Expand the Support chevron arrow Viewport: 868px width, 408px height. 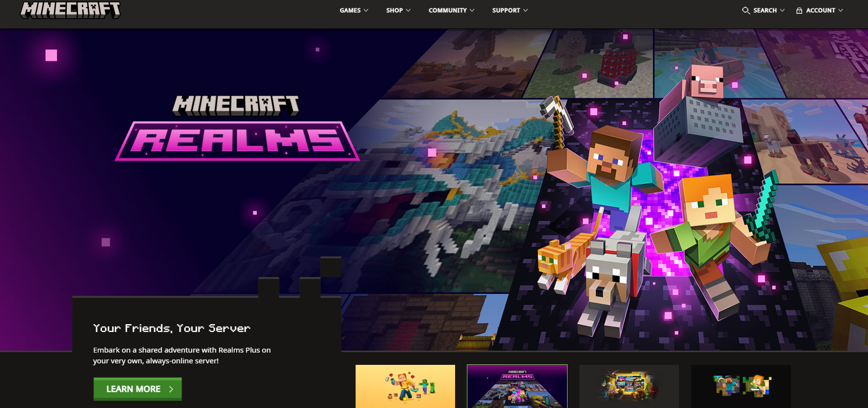(525, 10)
